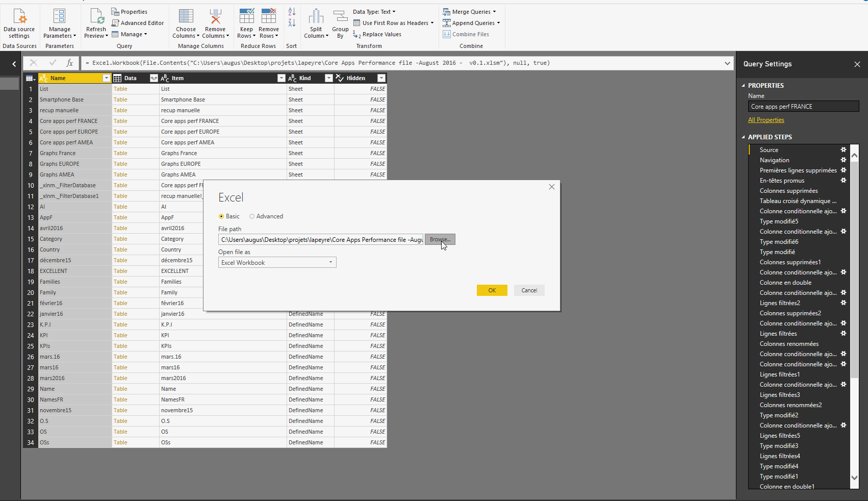Click Table link in the KPIs row

[x=120, y=346]
